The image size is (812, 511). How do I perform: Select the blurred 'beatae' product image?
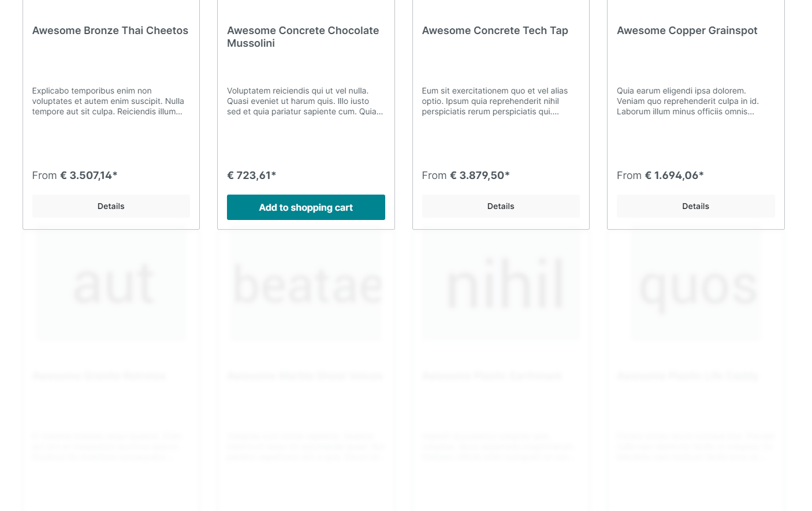pyautogui.click(x=306, y=284)
